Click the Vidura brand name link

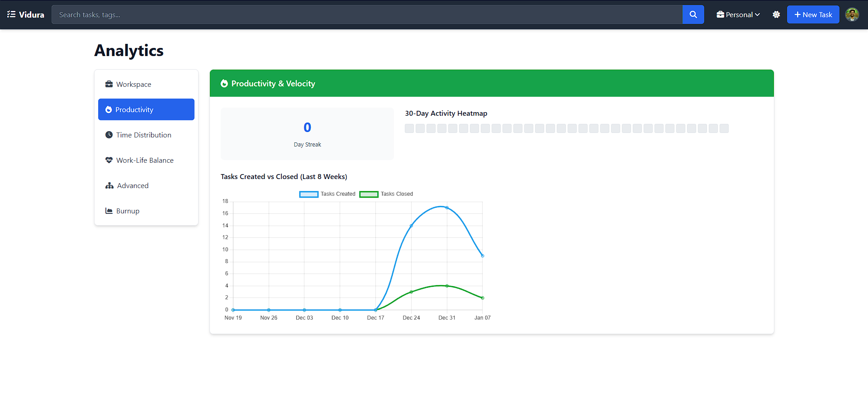(x=32, y=14)
